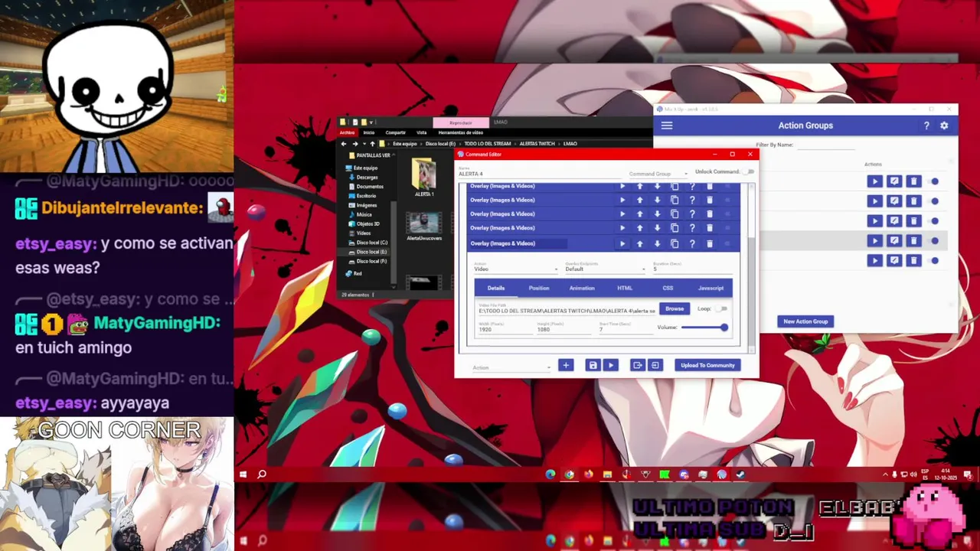Viewport: 980px width, 551px height.
Task: Select the AlertaUwucovers video thumbnail
Action: tap(424, 226)
